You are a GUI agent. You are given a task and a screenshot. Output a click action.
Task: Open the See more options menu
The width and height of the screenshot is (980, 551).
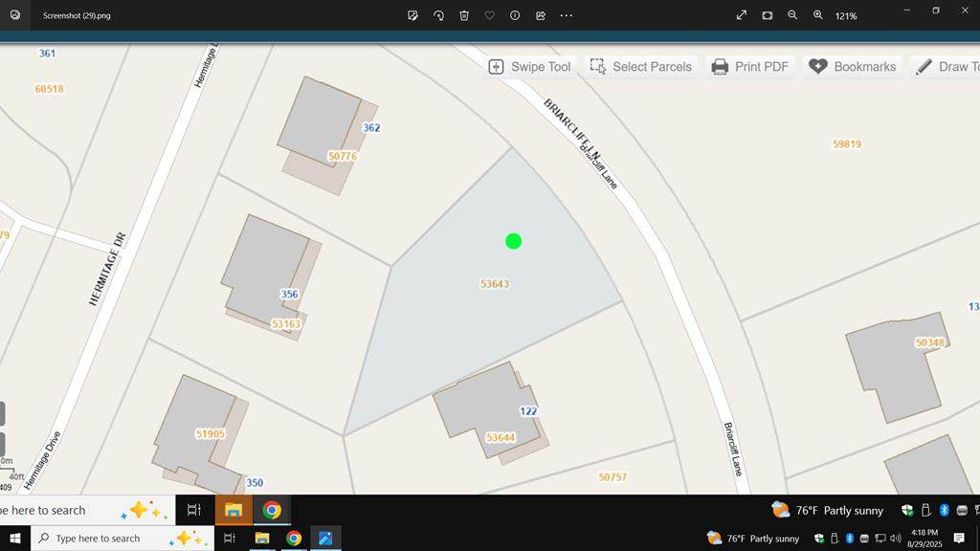pyautogui.click(x=567, y=15)
